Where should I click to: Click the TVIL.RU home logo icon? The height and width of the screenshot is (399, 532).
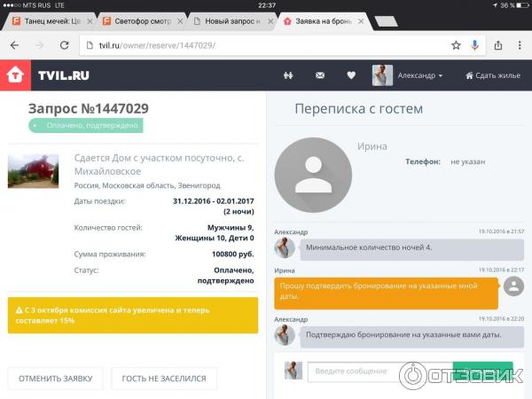pyautogui.click(x=15, y=75)
